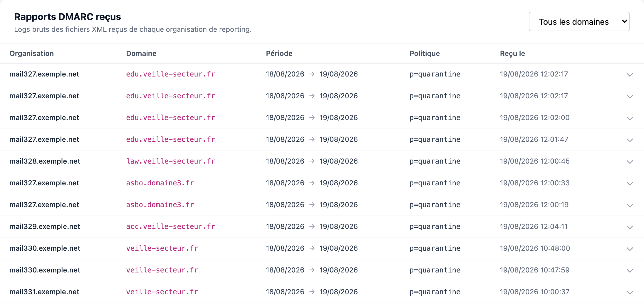Click mail331.exemple.net organisation cell
The height and width of the screenshot is (306, 644).
click(x=44, y=292)
